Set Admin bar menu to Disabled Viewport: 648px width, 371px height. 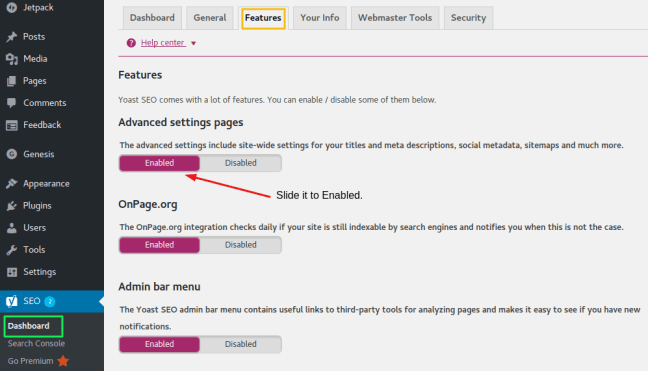tap(241, 344)
